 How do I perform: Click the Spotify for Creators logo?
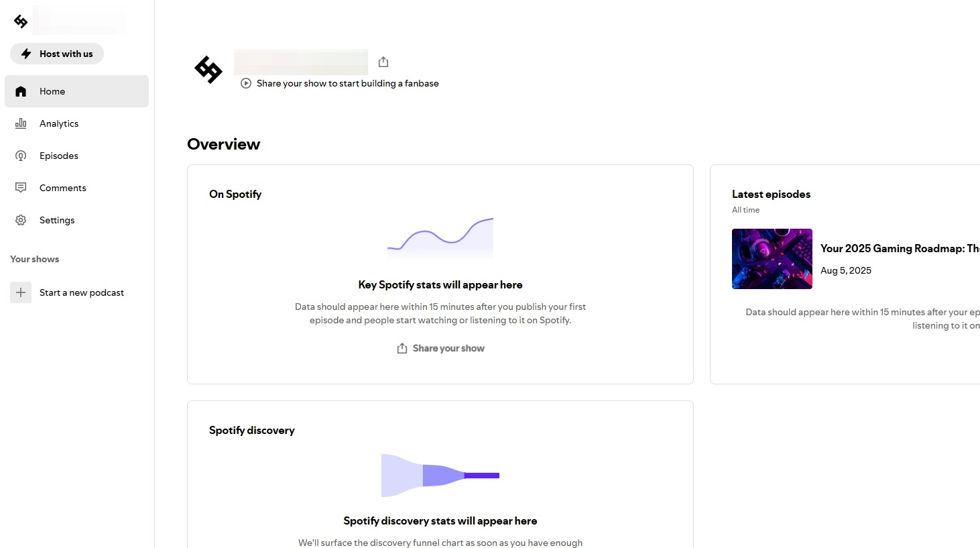[21, 21]
